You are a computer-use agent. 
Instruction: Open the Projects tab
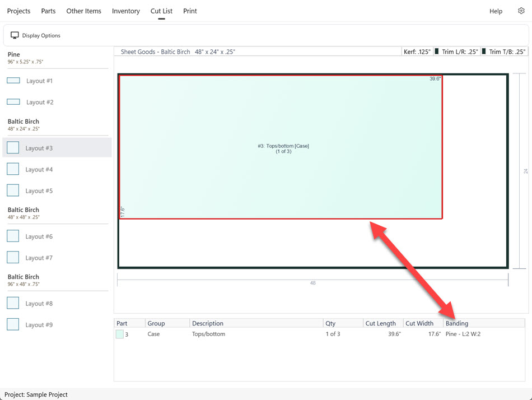point(18,11)
